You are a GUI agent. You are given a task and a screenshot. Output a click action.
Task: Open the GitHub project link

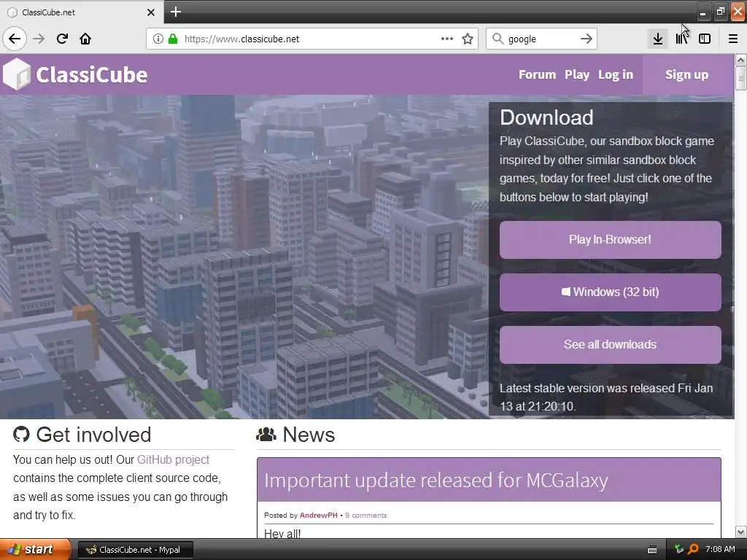[173, 459]
